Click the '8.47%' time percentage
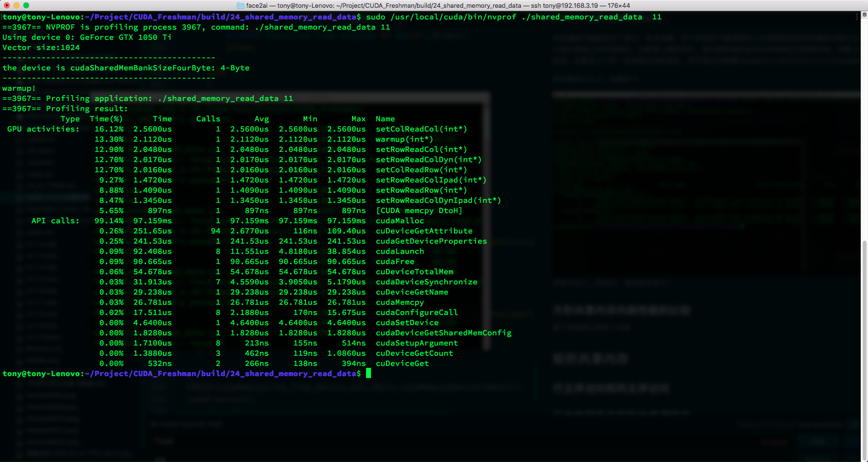This screenshot has width=868, height=462. 111,200
